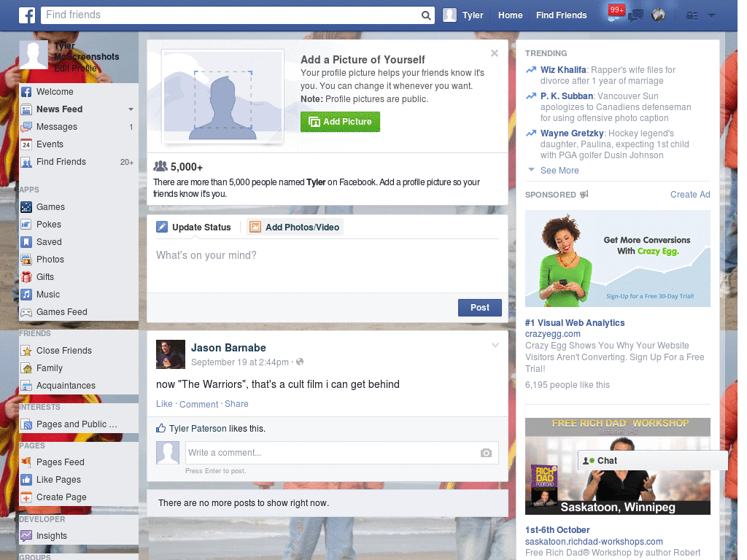This screenshot has height=560, width=747.
Task: Open the Chat bar
Action: (x=653, y=461)
